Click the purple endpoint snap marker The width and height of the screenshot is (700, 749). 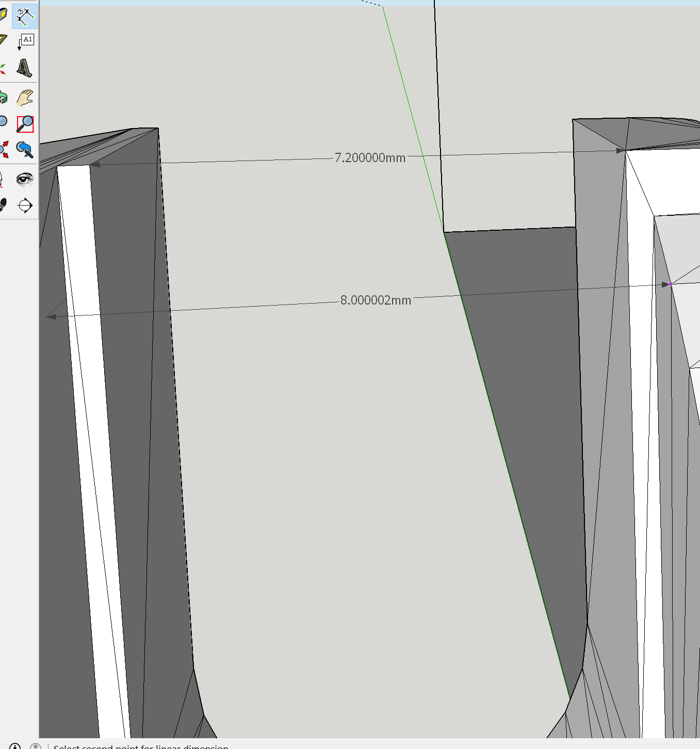[670, 284]
